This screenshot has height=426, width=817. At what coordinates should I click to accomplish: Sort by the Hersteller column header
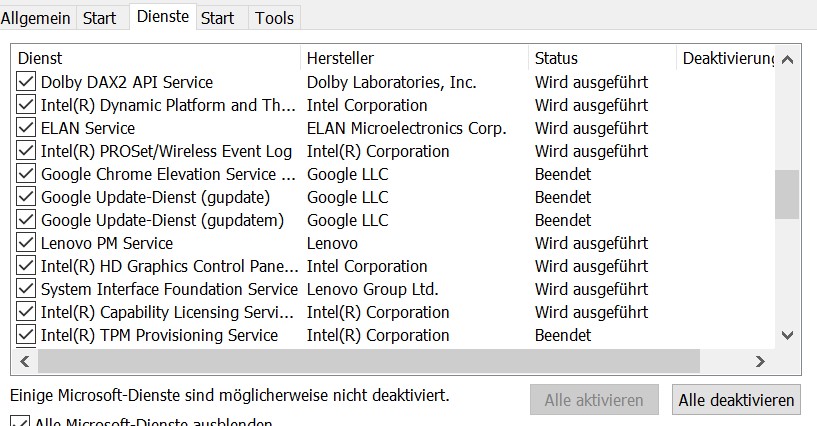415,58
